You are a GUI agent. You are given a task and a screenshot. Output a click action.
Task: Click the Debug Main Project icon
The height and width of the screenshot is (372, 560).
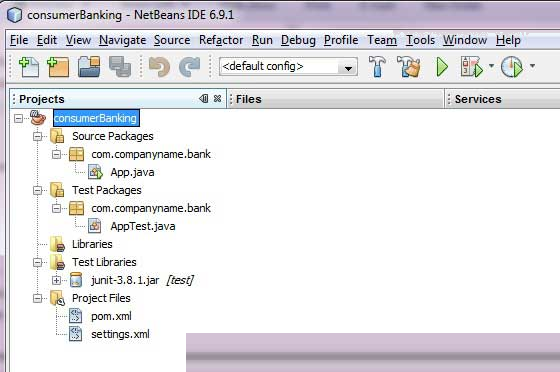coord(471,67)
